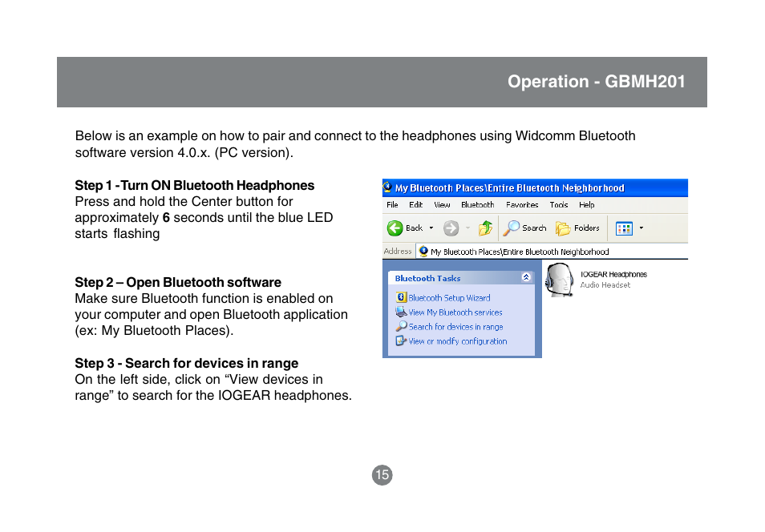
Task: Click the Search magnifier toolbar button
Action: point(525,228)
